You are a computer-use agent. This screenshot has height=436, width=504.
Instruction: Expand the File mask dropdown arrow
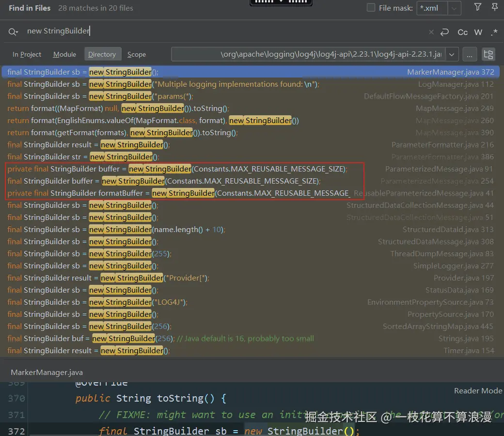coord(454,8)
